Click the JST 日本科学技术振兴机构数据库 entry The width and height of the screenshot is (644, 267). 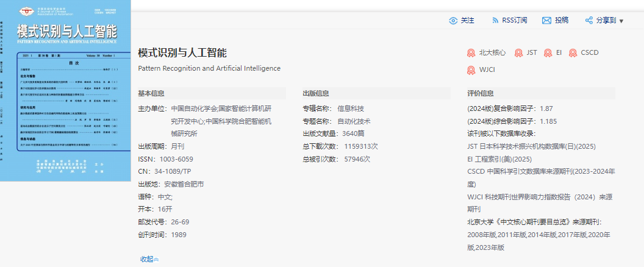tap(531, 147)
